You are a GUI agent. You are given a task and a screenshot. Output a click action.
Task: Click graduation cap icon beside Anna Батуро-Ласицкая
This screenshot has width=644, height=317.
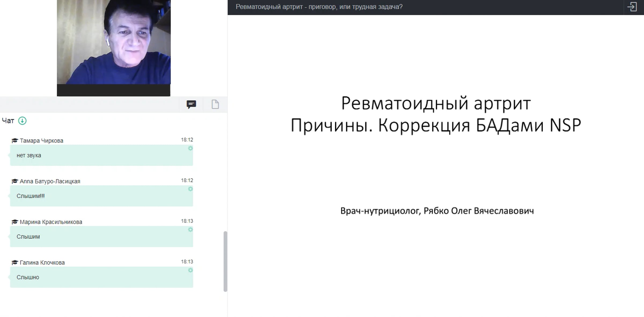(15, 181)
